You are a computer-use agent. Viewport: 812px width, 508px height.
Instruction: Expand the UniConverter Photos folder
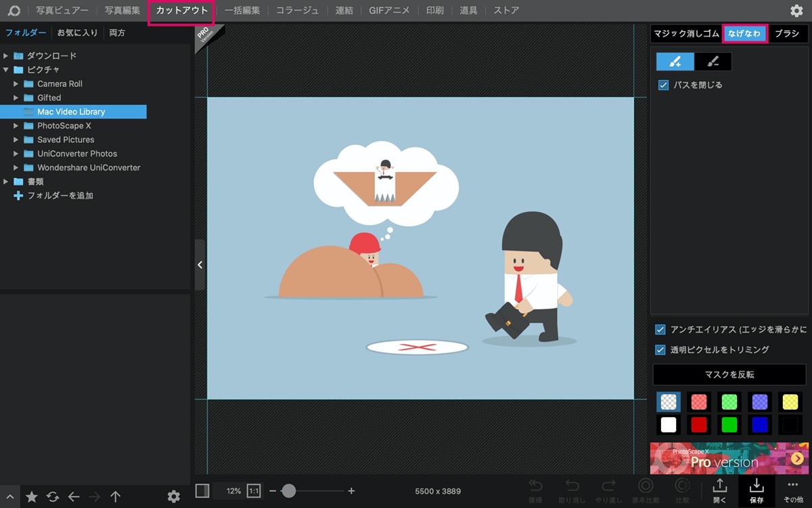click(x=16, y=154)
